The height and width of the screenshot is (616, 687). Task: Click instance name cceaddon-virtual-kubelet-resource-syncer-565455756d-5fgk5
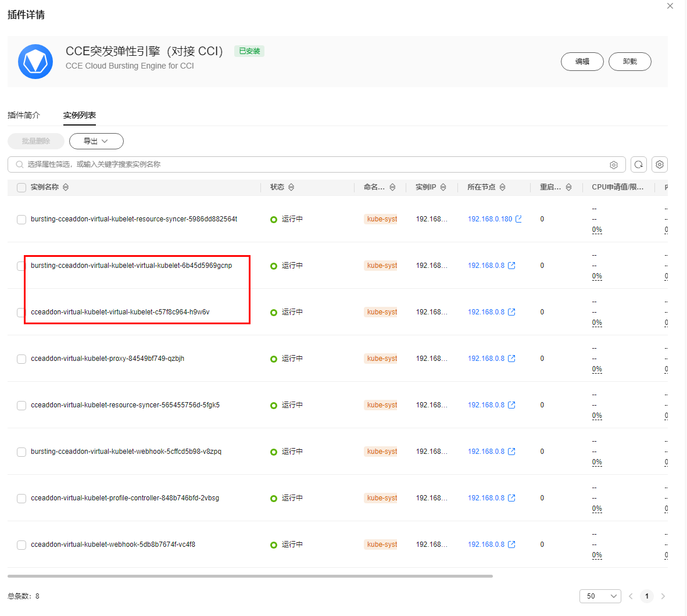[x=126, y=405]
